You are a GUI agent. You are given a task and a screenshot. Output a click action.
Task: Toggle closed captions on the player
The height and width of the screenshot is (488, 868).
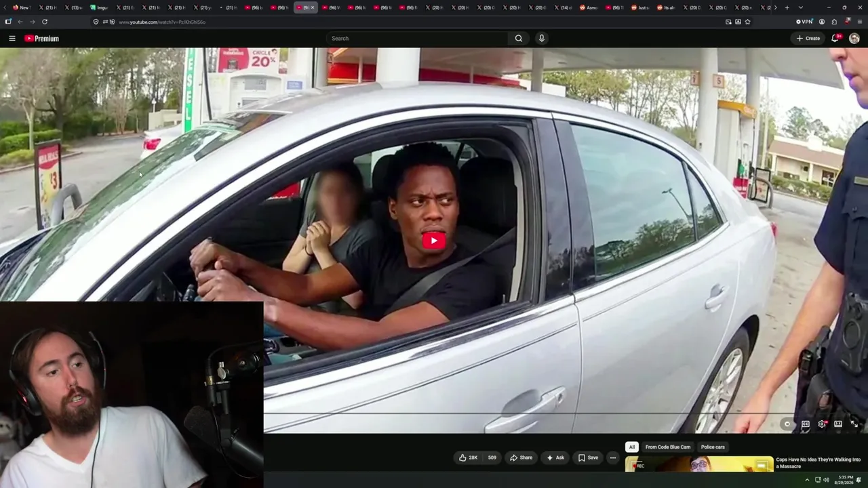[806, 424]
